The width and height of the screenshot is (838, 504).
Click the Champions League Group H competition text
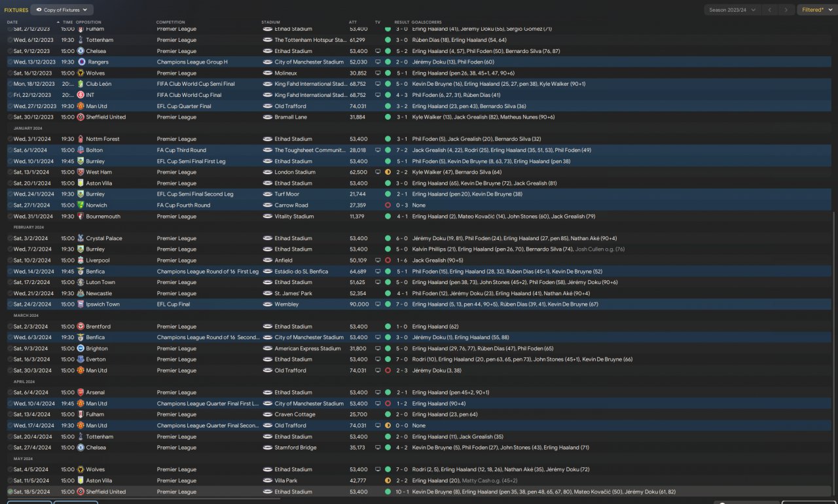pos(192,62)
